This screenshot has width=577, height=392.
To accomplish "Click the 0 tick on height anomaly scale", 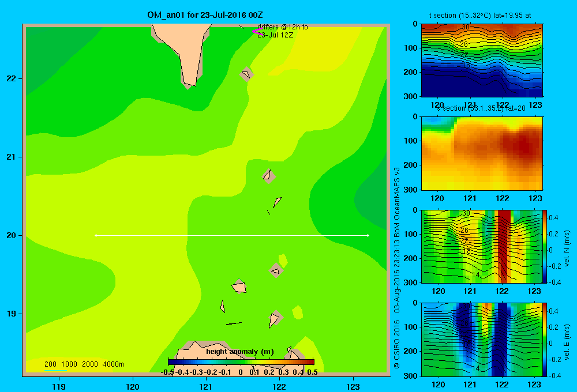I will tap(241, 372).
